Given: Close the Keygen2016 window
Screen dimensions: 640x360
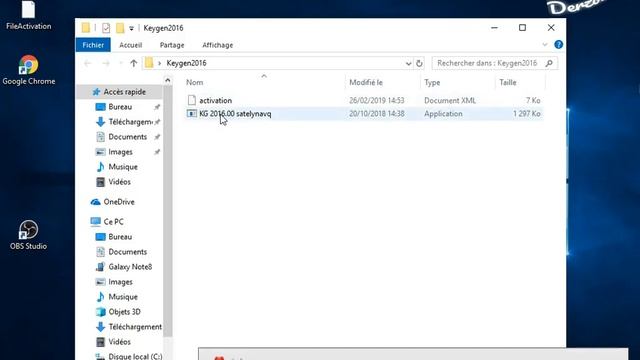Looking at the screenshot, I should (551, 28).
